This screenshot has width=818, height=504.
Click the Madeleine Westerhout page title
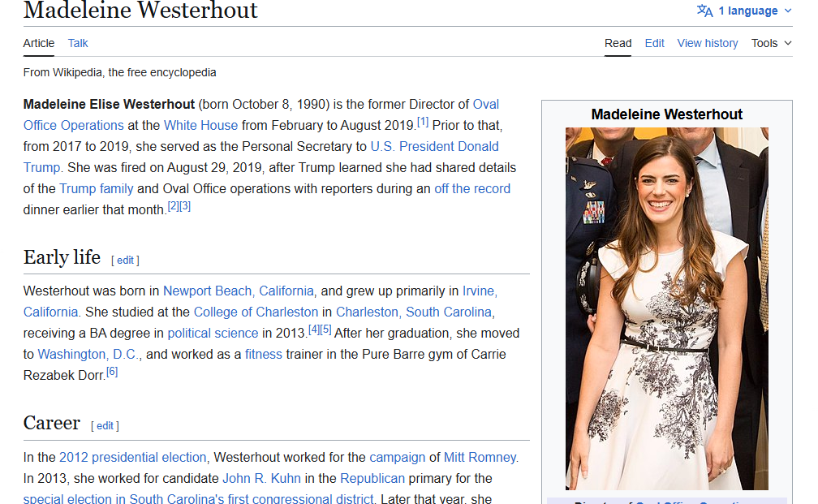tap(140, 11)
